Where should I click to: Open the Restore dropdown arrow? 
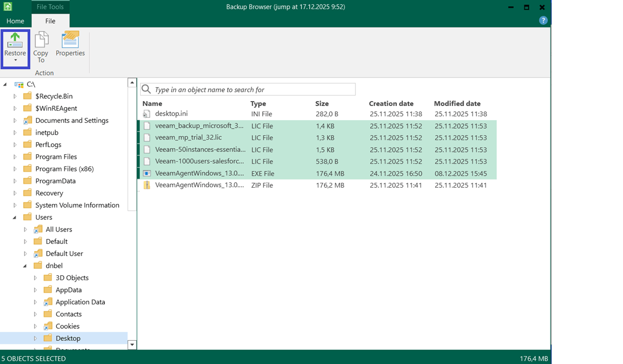pos(15,61)
